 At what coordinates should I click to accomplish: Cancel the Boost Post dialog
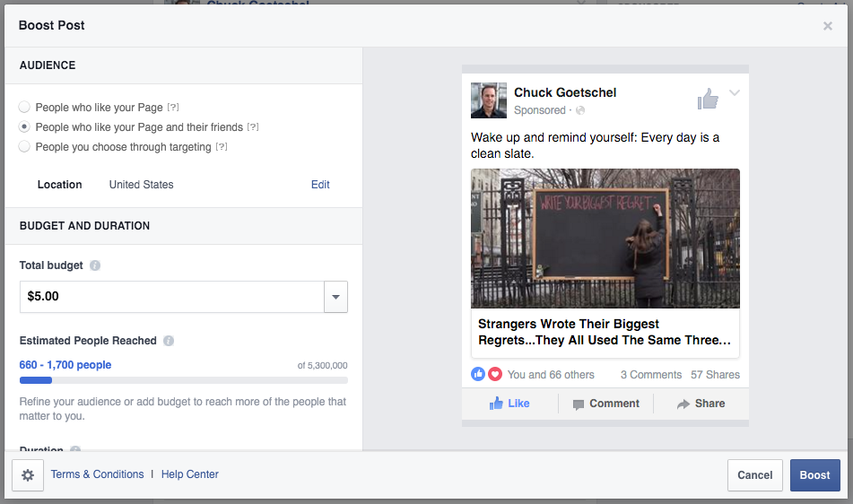coord(754,475)
